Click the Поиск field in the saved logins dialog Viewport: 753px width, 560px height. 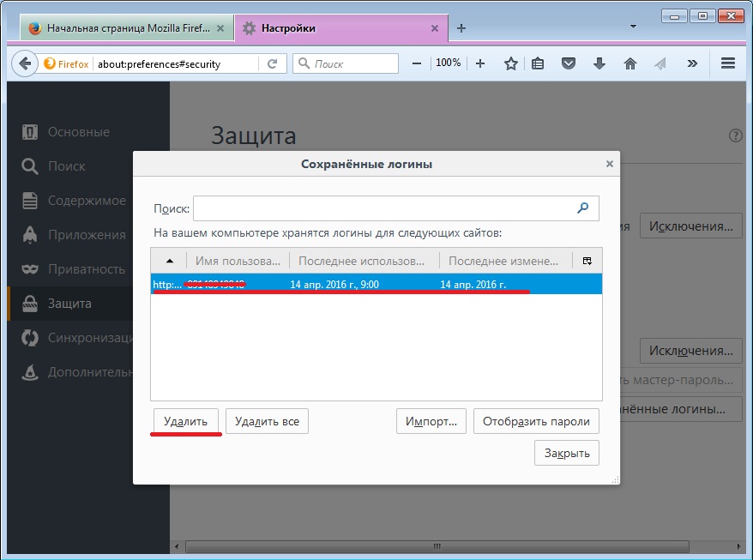click(x=384, y=208)
